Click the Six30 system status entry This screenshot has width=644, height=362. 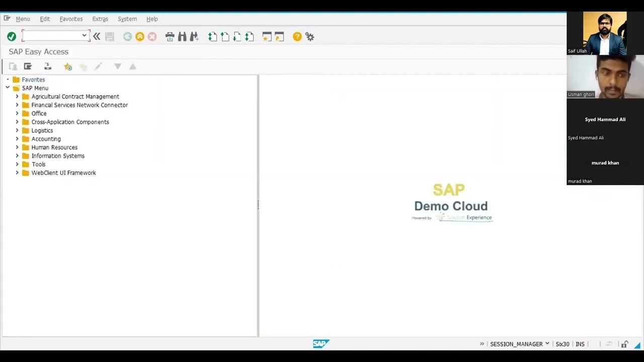[x=562, y=344]
